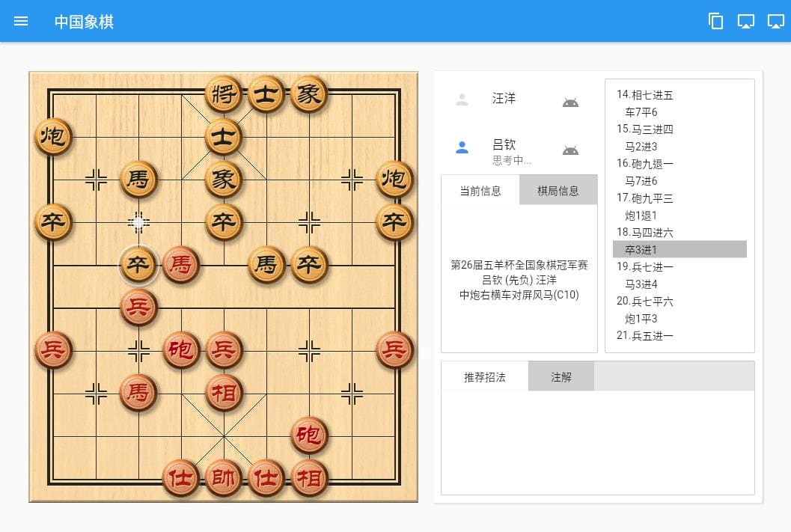Select the black 象 in the top row

(309, 94)
